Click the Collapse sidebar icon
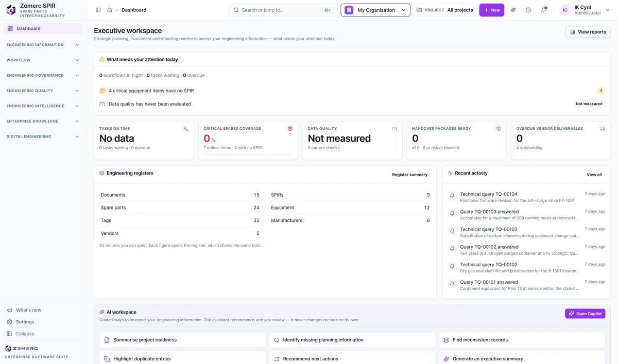Image resolution: width=618 pixels, height=364 pixels. (9, 334)
